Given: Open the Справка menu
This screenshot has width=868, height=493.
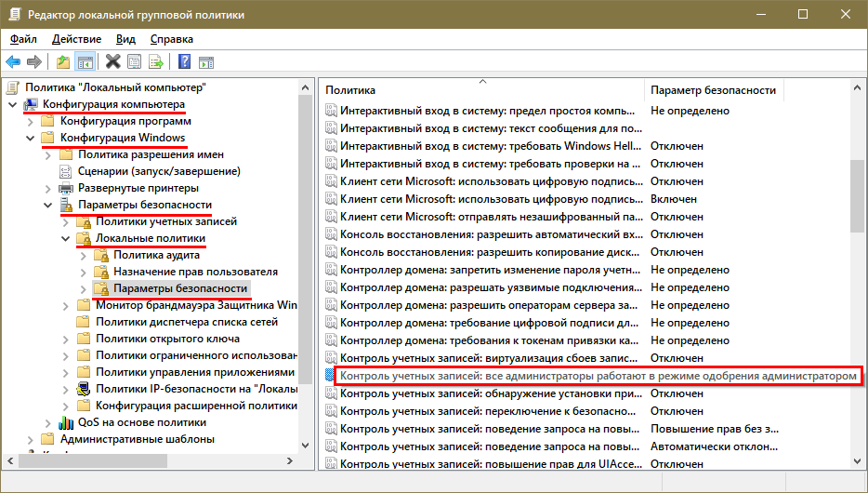Looking at the screenshot, I should [171, 39].
